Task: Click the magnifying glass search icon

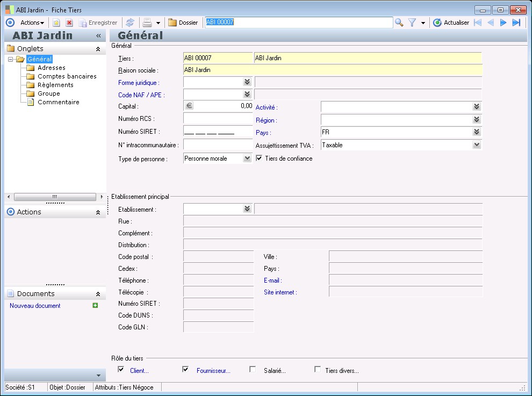Action: 399,23
